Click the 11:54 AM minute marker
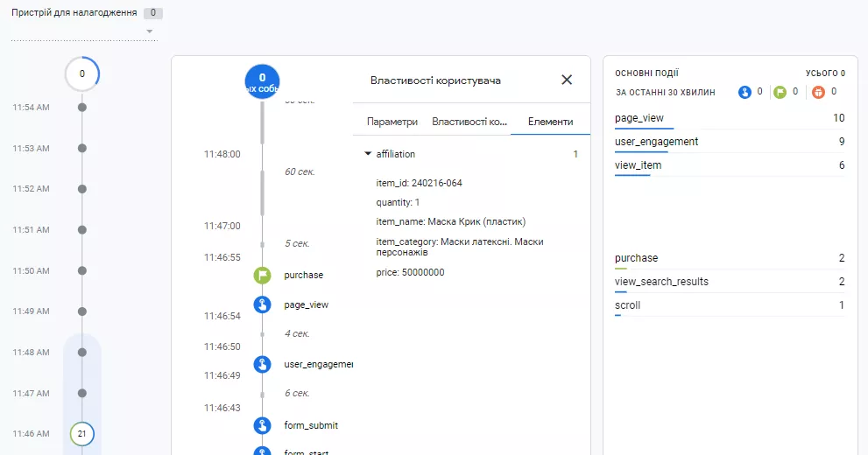The width and height of the screenshot is (868, 455). pos(82,108)
